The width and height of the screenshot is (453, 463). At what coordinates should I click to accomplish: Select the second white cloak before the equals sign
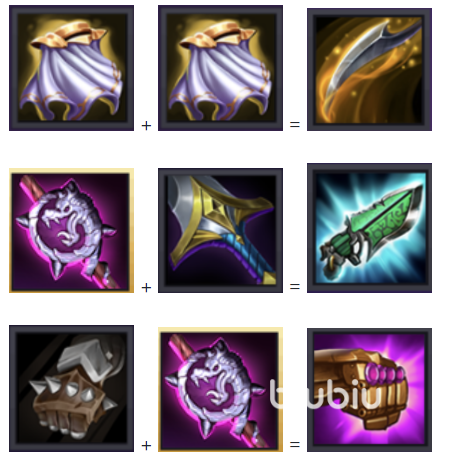coord(220,68)
